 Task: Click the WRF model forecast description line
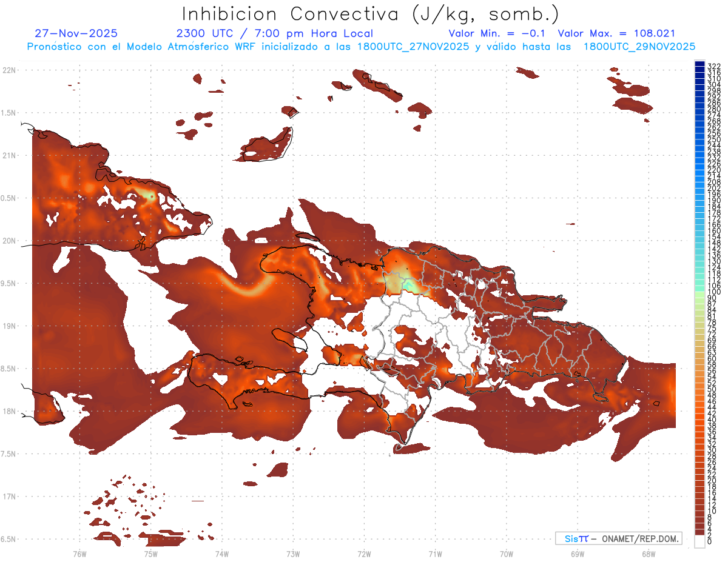pos(361,46)
